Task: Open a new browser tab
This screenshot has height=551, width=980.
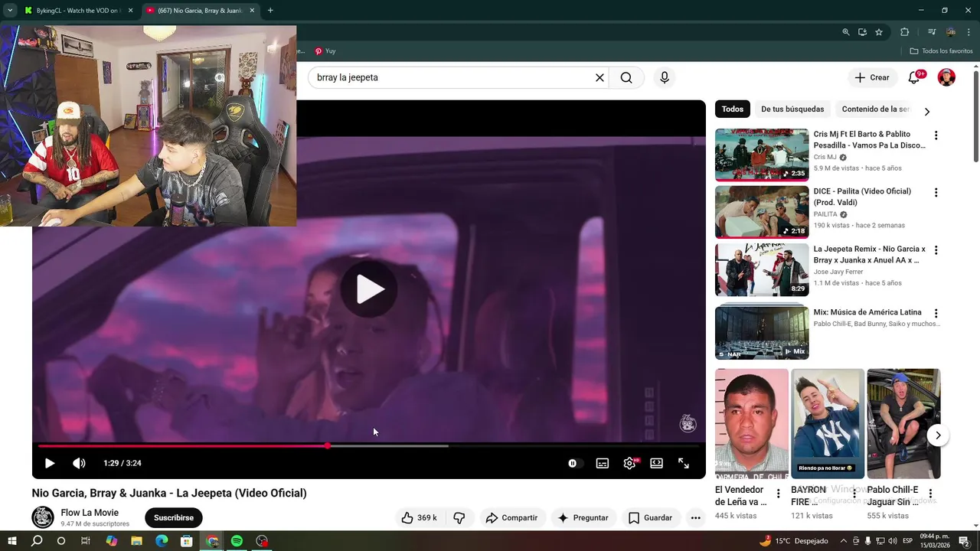Action: pyautogui.click(x=270, y=11)
